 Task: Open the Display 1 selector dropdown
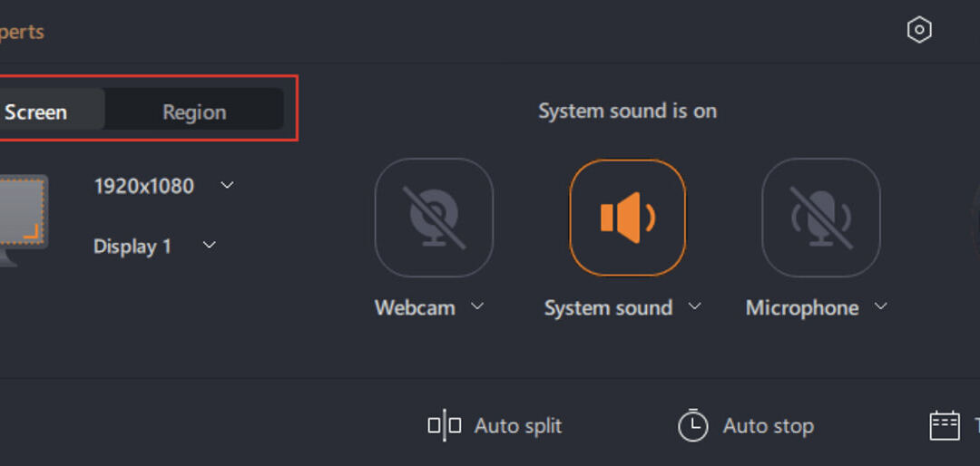(x=210, y=246)
